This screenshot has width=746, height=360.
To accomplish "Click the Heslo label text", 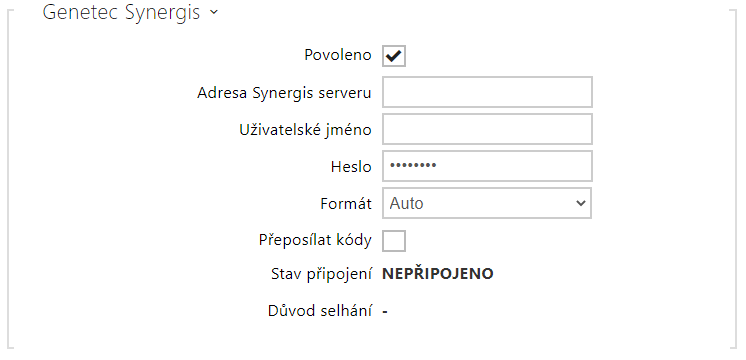I will click(x=351, y=166).
